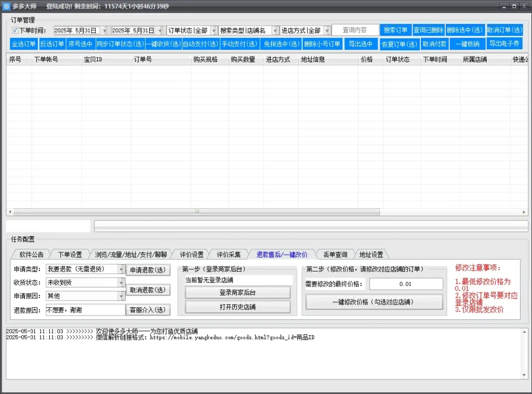Image resolution: width=532 pixels, height=394 pixels.
Task: Click the 一键修改价格(勾选对应店铺) button
Action: coord(374,302)
